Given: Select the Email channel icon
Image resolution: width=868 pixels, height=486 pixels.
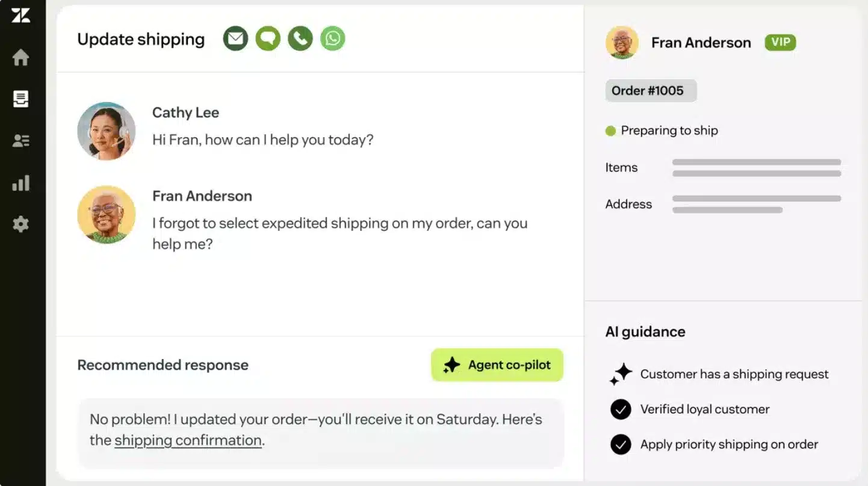Looking at the screenshot, I should (235, 38).
